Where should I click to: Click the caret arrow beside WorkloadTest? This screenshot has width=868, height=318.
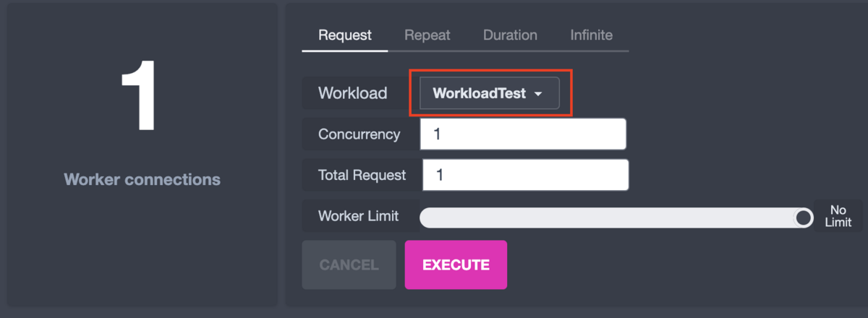point(538,94)
